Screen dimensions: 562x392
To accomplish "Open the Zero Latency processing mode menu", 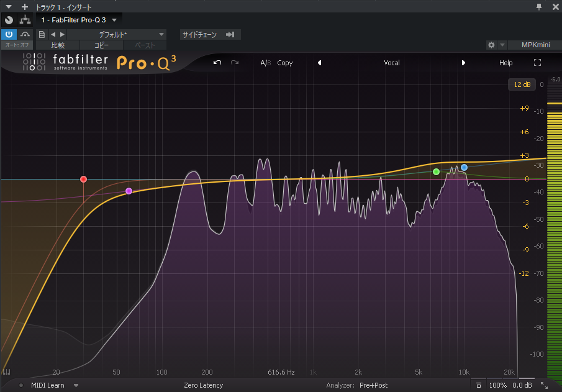I will (x=203, y=385).
